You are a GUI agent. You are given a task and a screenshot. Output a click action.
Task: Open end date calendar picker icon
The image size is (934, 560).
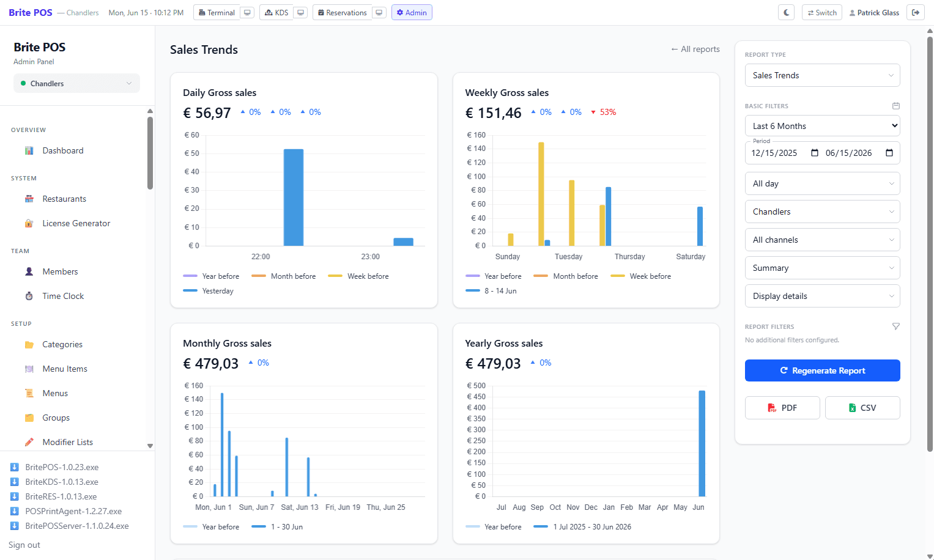pyautogui.click(x=889, y=153)
